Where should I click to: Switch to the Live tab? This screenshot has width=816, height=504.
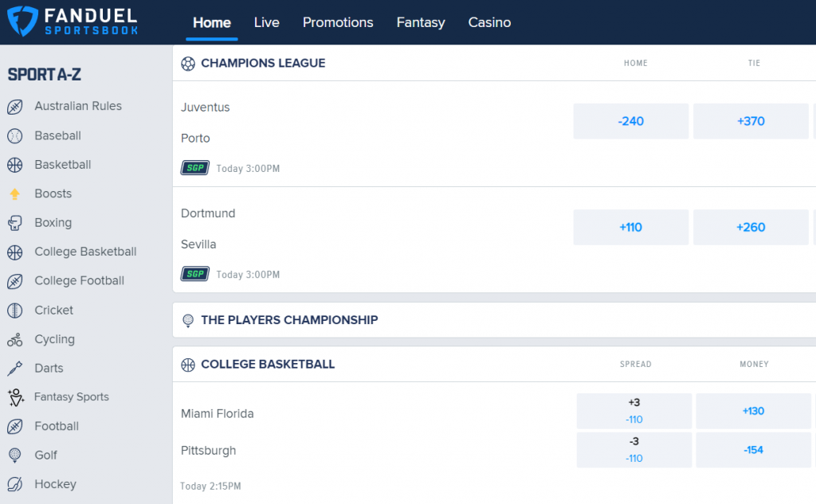[266, 22]
